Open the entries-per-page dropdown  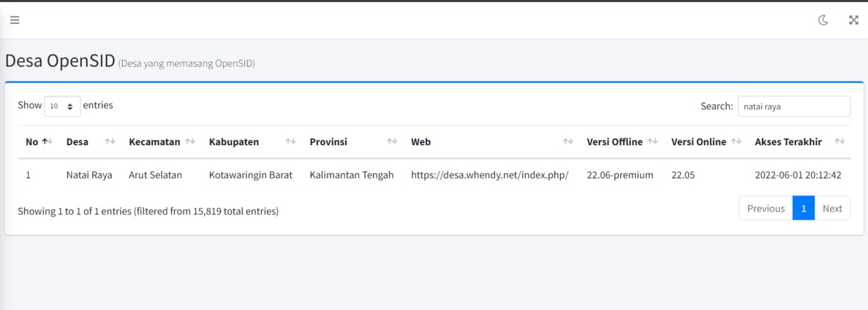62,106
